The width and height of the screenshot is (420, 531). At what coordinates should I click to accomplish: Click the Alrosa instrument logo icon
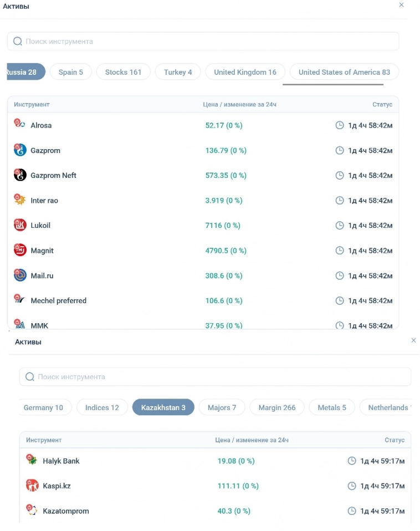[20, 125]
